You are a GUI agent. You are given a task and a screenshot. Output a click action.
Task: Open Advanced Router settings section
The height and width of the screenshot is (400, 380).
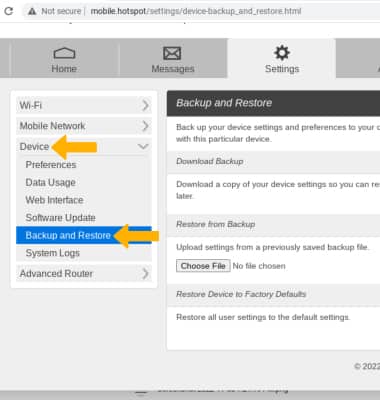(84, 274)
